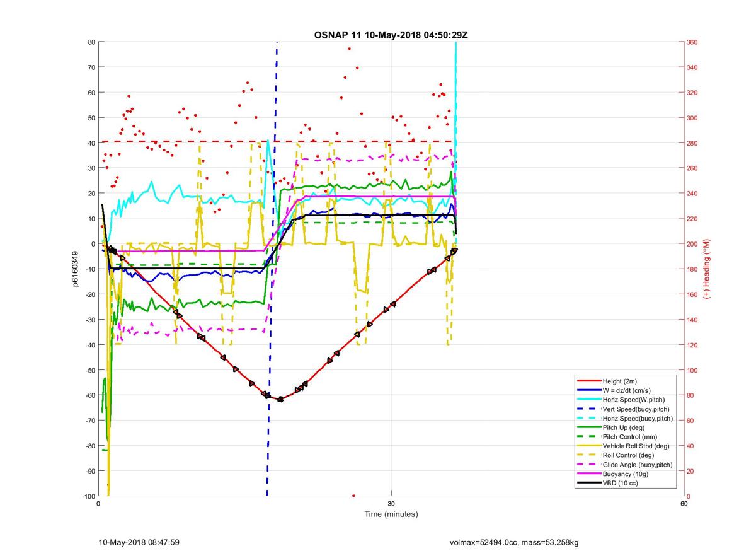Click the '200' tick on the heading axis
Viewport: 756px width, 558px height.
pos(694,244)
